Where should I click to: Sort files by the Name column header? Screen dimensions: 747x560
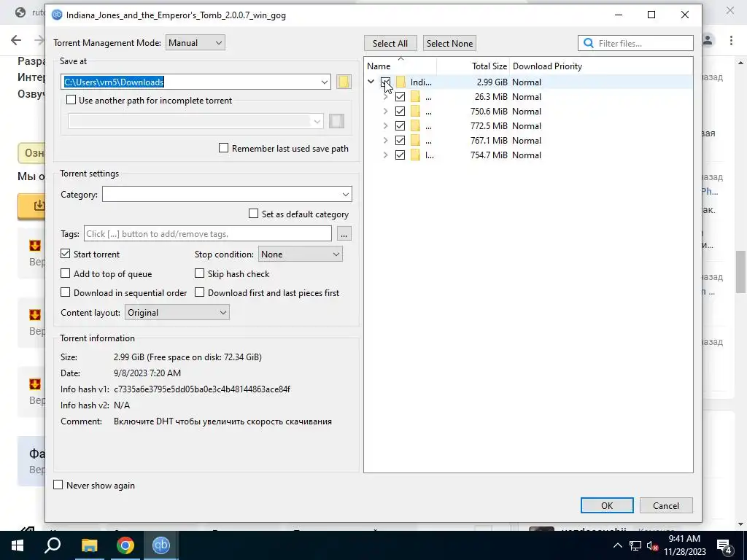tap(400, 66)
